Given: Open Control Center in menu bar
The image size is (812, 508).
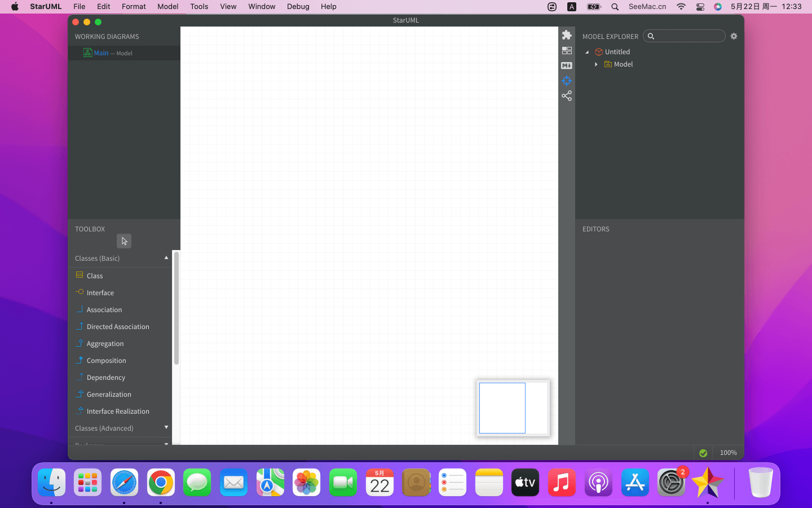Looking at the screenshot, I should pos(700,7).
